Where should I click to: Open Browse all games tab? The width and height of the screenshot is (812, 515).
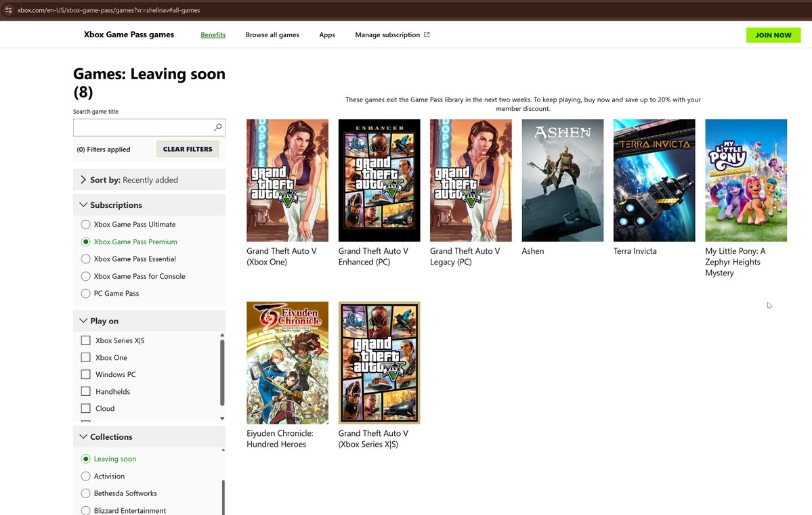(272, 35)
